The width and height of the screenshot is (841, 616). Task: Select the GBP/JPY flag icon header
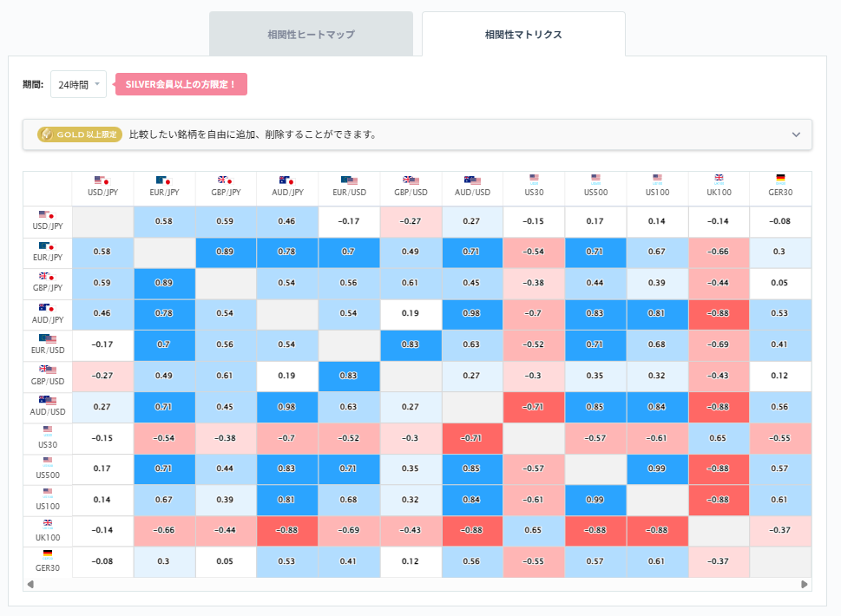coord(226,181)
